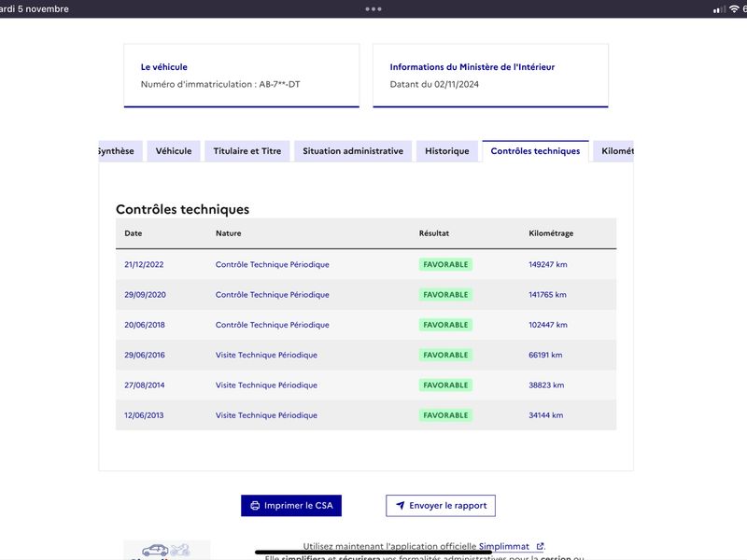Select the date 29/09/2020
Viewport: 747px width, 560px height.
[146, 295]
